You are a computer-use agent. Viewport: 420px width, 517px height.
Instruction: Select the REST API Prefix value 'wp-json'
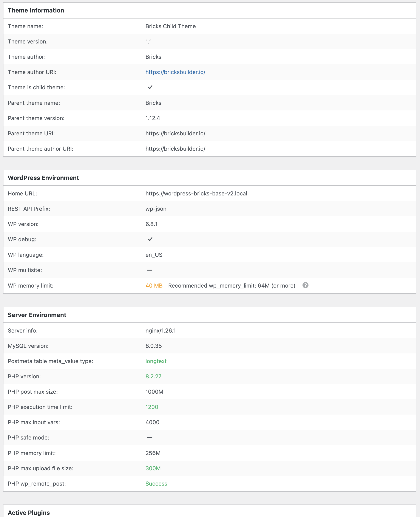(156, 209)
